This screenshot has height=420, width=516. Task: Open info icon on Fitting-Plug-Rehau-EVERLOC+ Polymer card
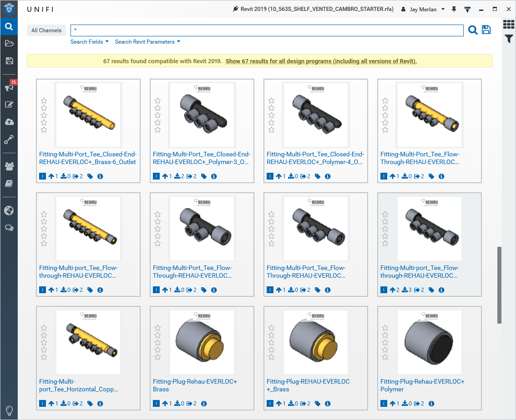(431, 404)
